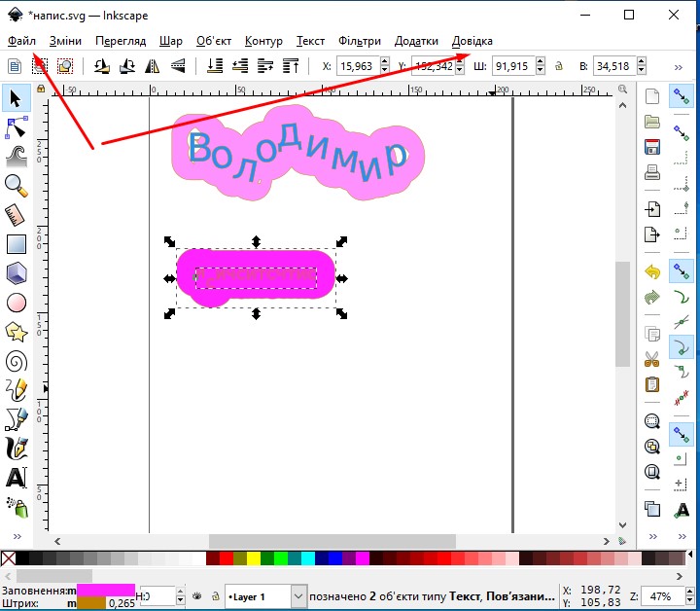Select the Measure ruler tool
The image size is (700, 611).
[x=17, y=215]
